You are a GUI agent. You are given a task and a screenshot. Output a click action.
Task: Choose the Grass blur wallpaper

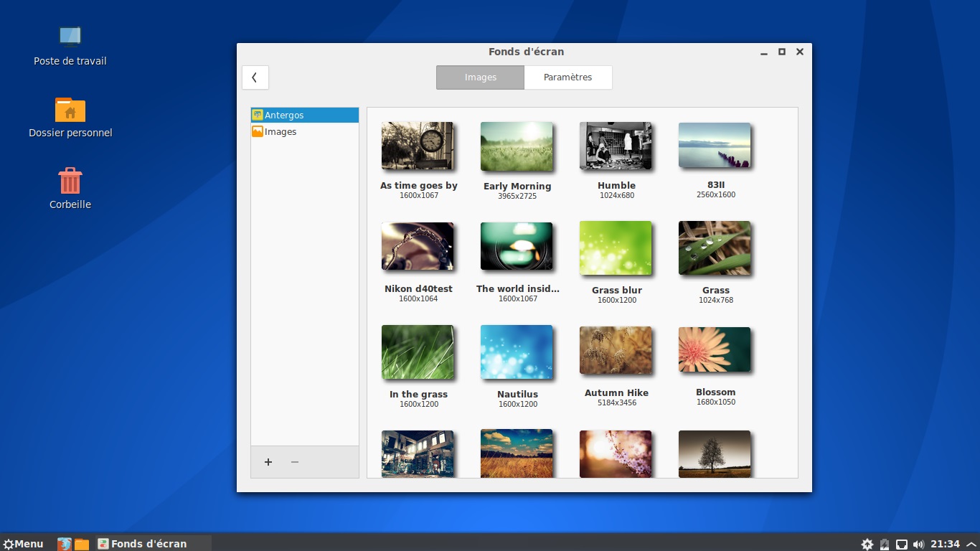click(x=616, y=248)
